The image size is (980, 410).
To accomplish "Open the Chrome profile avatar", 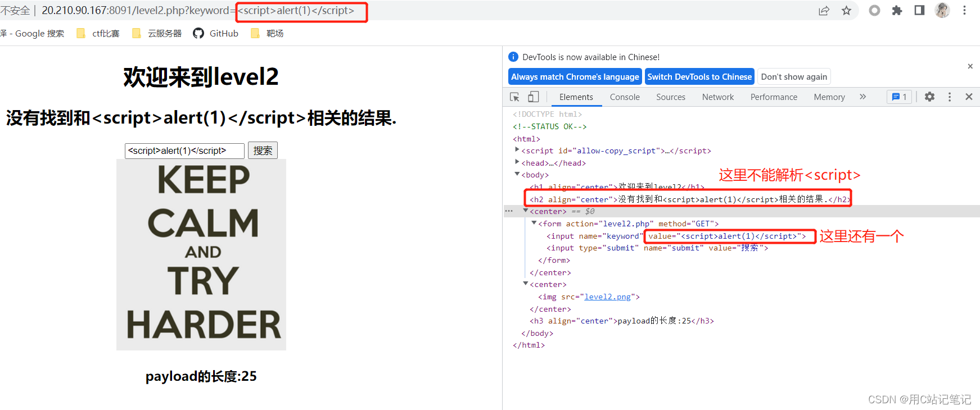I will pos(942,10).
